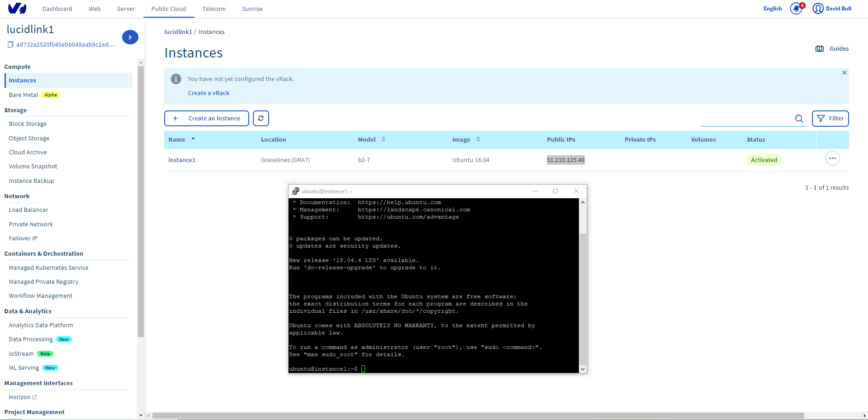This screenshot has height=420, width=868.
Task: Select the Public Cloud tab
Action: 169,9
